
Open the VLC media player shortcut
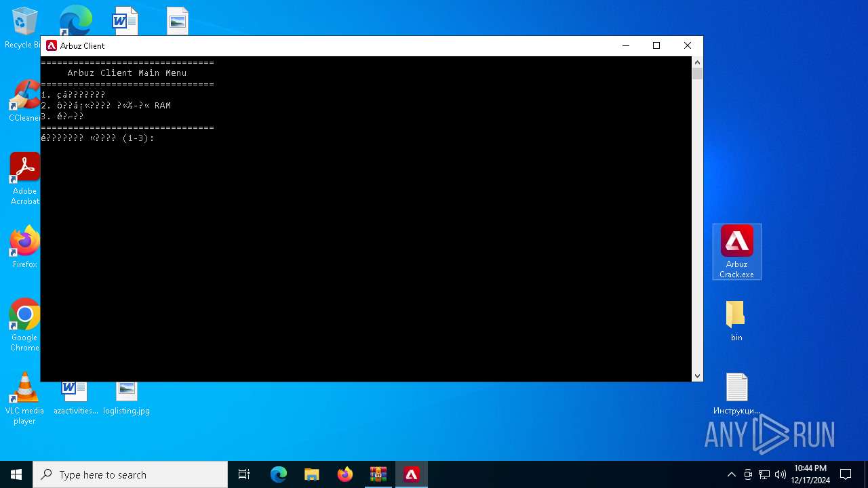(24, 399)
